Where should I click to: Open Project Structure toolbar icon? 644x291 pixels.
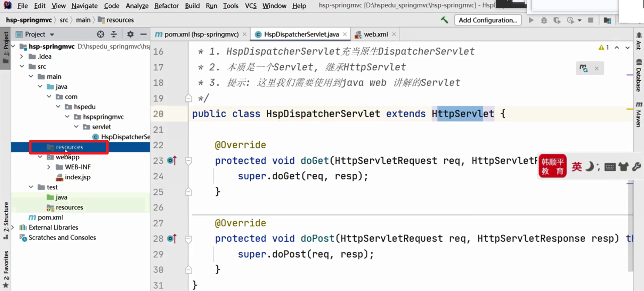pyautogui.click(x=607, y=20)
